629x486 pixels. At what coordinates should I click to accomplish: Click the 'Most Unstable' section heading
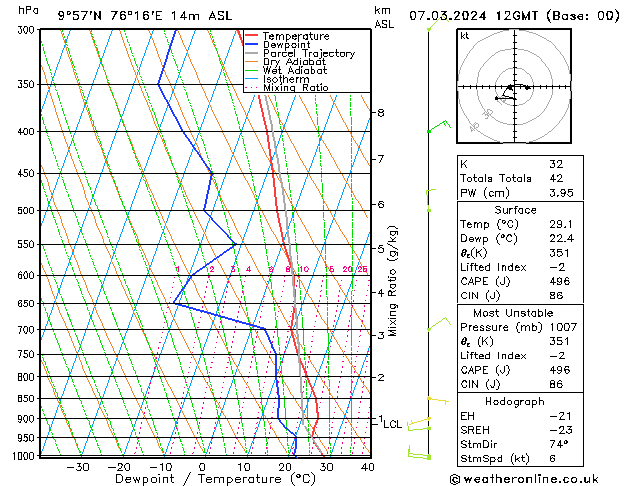(x=513, y=313)
